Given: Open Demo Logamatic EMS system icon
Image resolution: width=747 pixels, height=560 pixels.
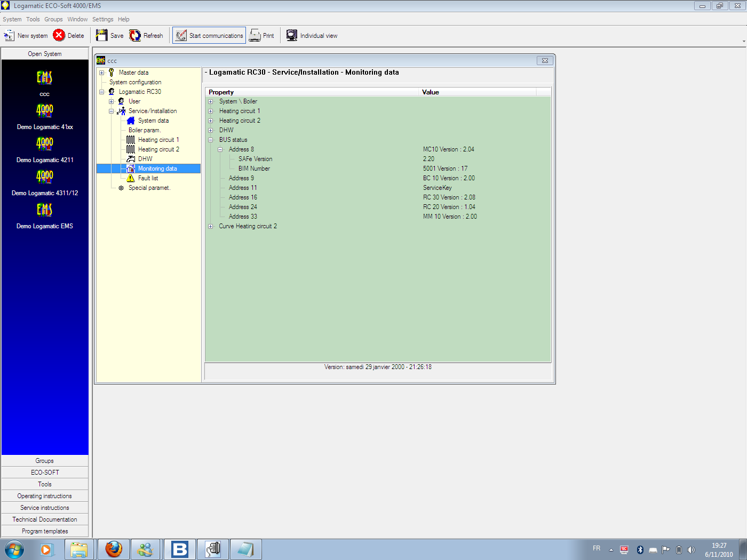Looking at the screenshot, I should (x=44, y=210).
